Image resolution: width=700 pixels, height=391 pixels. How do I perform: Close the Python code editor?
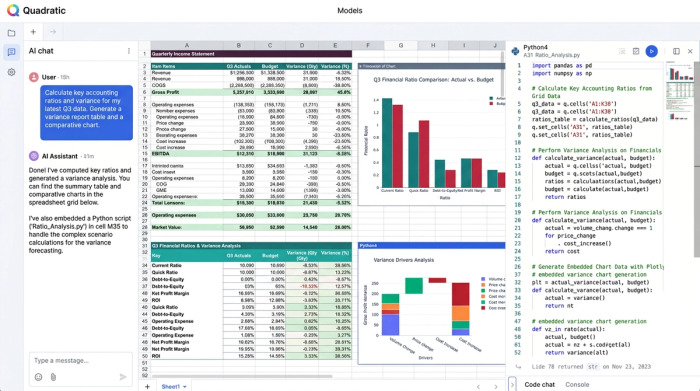[x=690, y=51]
